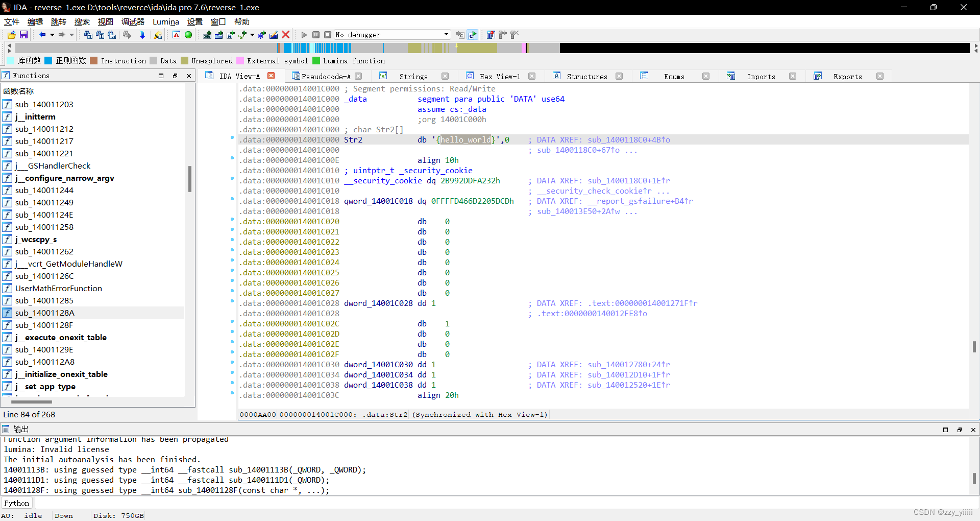Select function sub_140011262 in the Functions list
This screenshot has width=980, height=521.
click(45, 251)
